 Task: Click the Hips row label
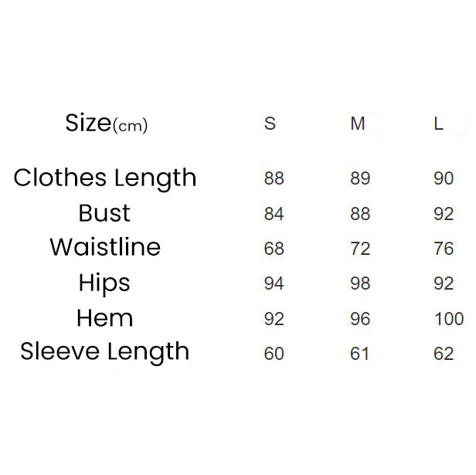click(x=104, y=283)
